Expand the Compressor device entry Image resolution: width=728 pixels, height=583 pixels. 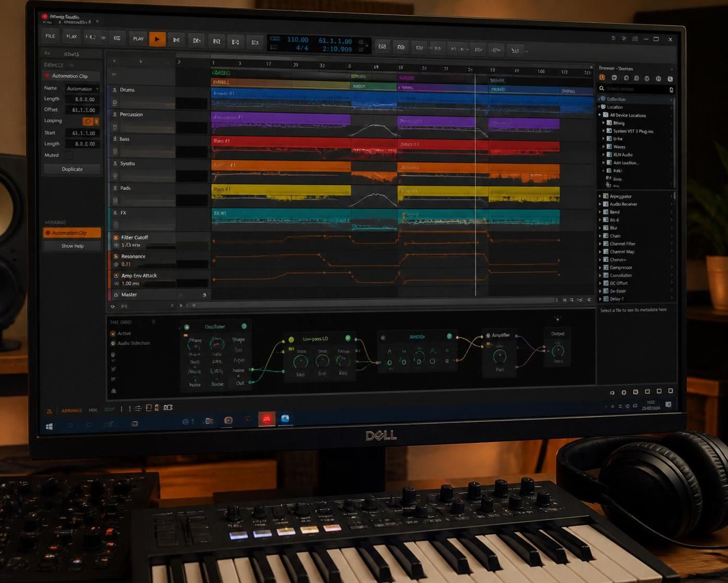600,268
